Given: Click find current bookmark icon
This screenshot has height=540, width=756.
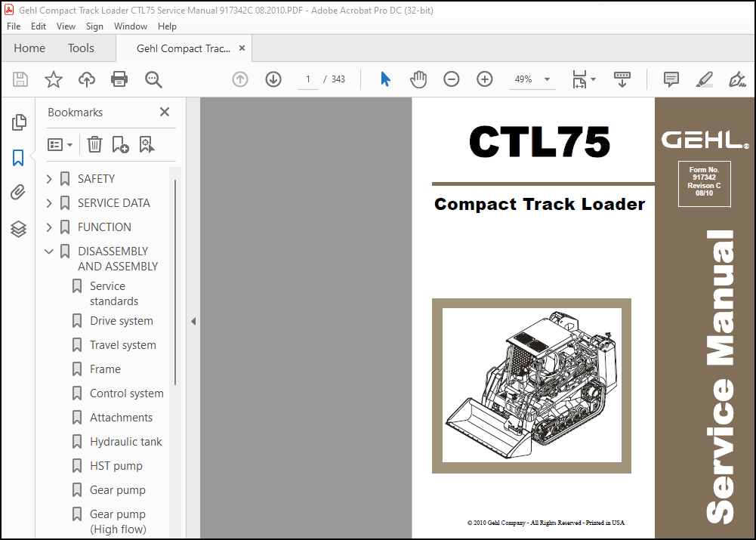Looking at the screenshot, I should [147, 144].
